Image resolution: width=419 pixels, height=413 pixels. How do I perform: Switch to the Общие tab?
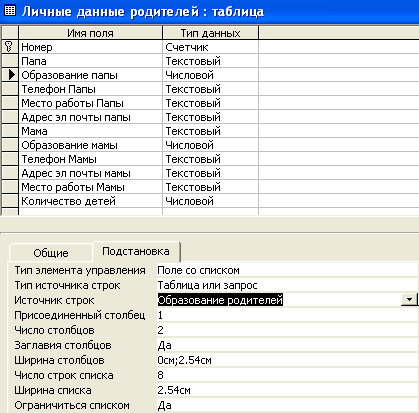(51, 253)
